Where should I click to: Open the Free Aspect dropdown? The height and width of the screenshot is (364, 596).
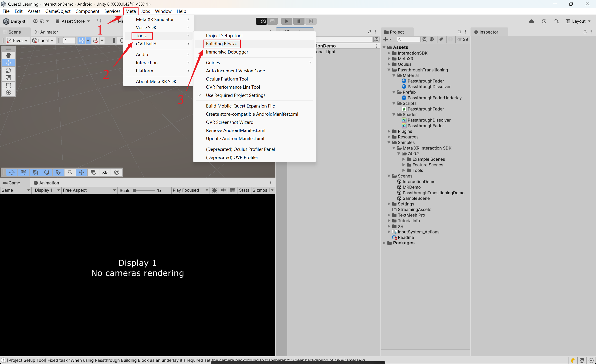(89, 190)
